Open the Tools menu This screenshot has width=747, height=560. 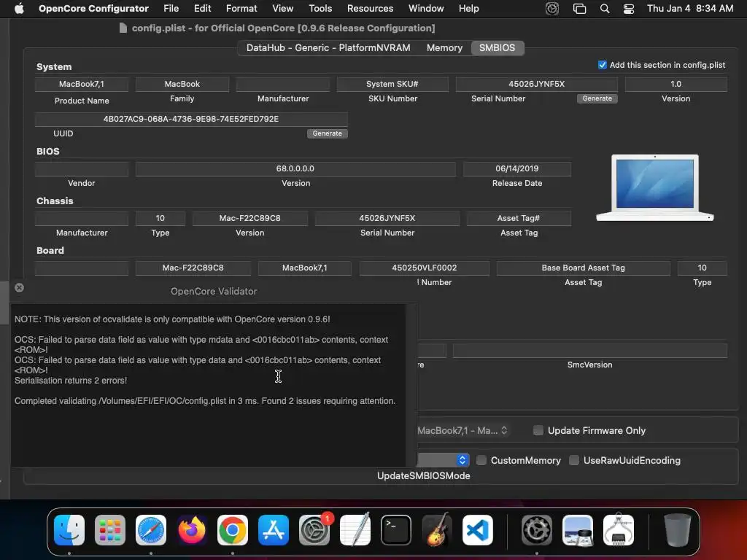click(320, 8)
